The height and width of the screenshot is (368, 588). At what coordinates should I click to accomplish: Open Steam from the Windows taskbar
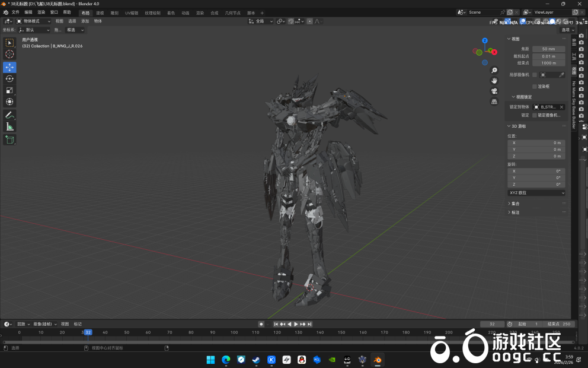tap(256, 360)
